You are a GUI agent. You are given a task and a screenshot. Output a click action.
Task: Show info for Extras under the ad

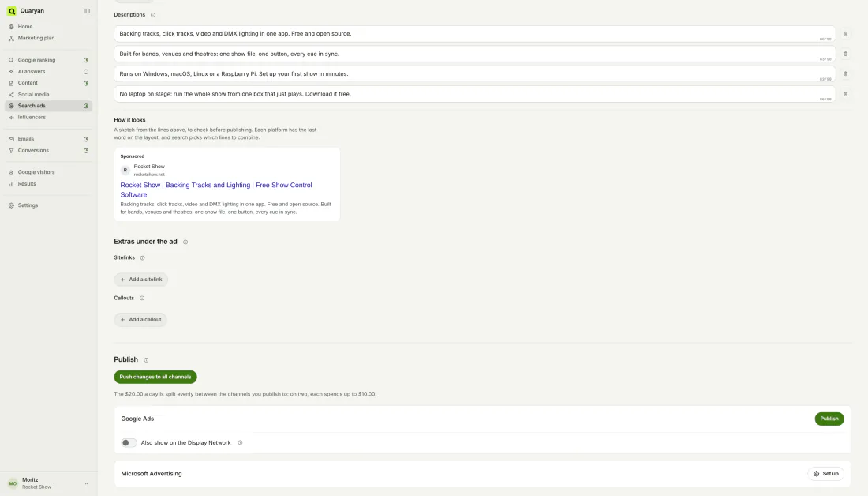coord(185,242)
